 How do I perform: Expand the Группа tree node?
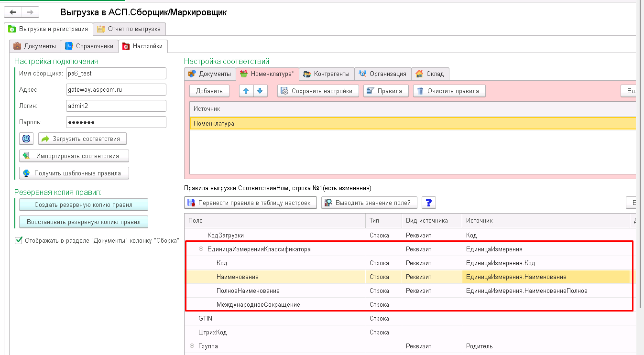[192, 346]
